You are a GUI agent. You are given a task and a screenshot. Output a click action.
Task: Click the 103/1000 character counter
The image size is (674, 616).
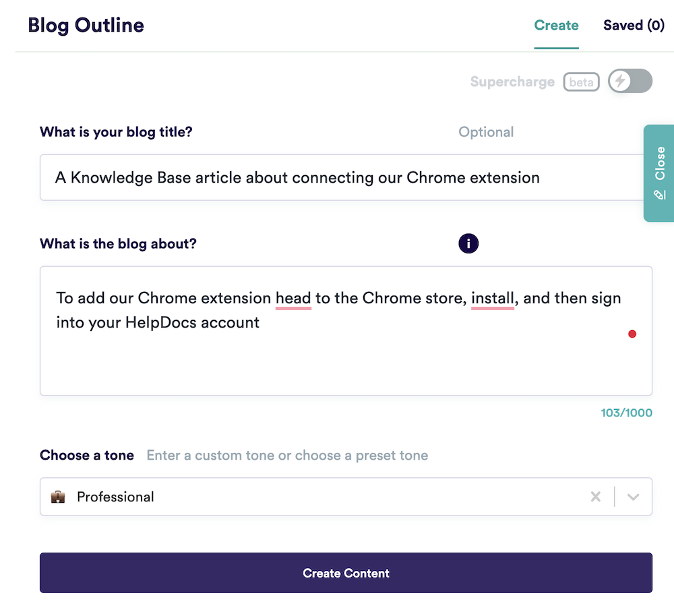coord(626,412)
